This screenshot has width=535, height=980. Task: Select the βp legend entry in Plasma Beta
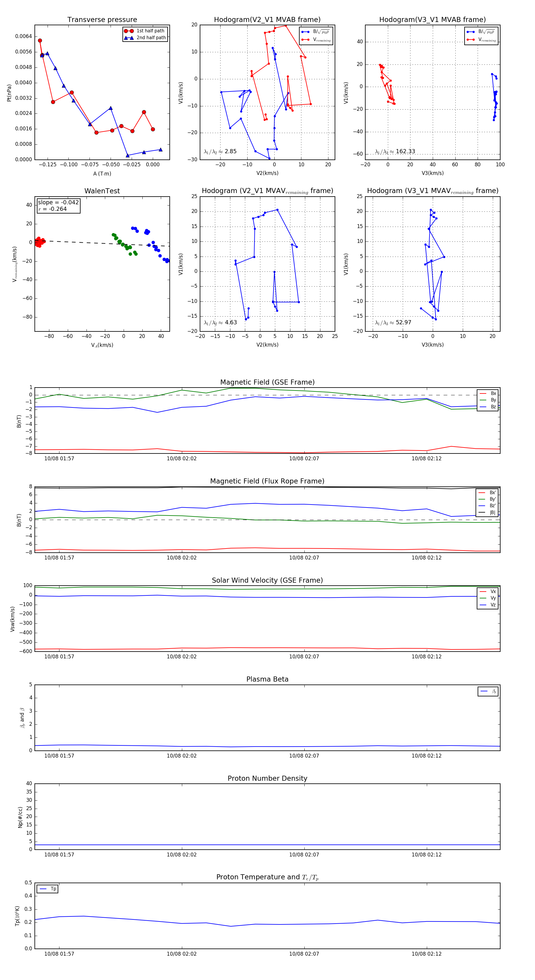click(x=488, y=691)
